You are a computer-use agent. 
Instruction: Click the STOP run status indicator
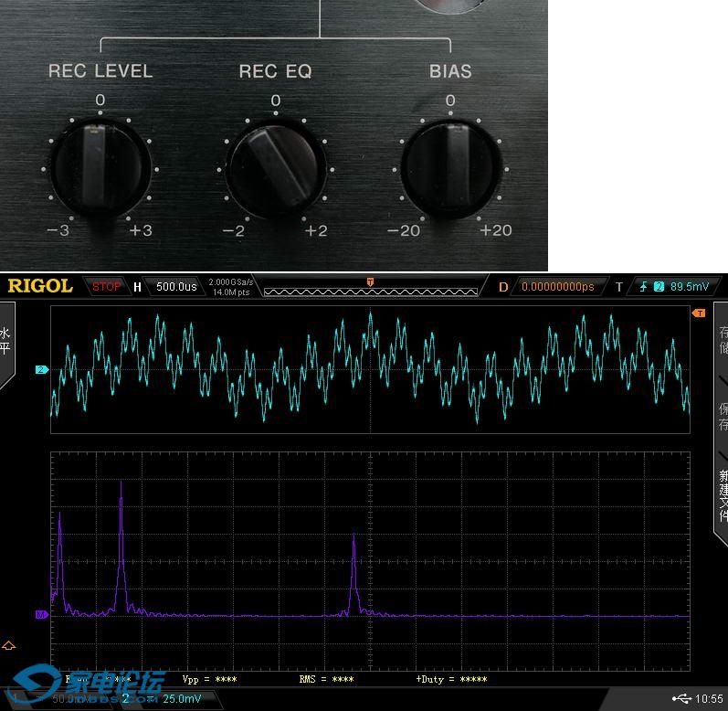[x=106, y=287]
